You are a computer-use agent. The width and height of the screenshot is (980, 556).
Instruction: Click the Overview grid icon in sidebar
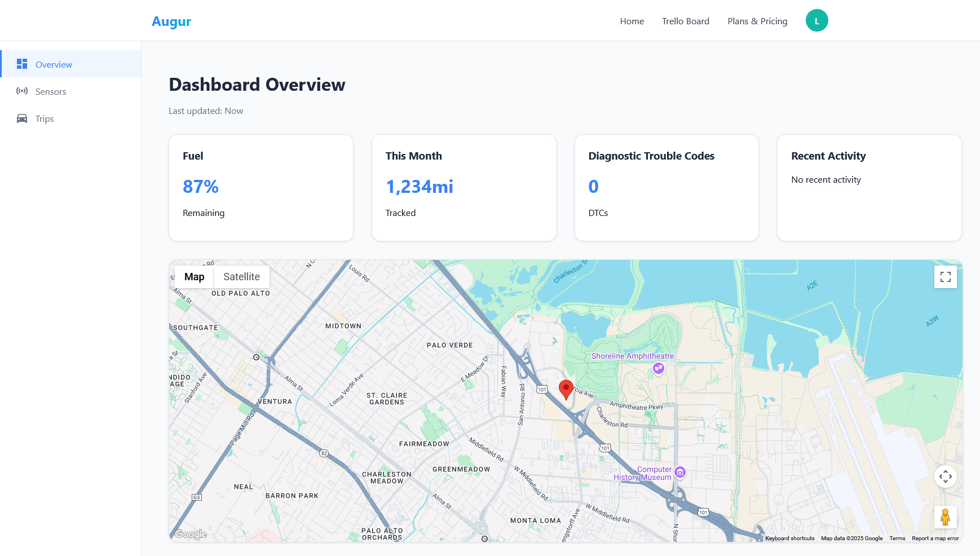point(22,64)
